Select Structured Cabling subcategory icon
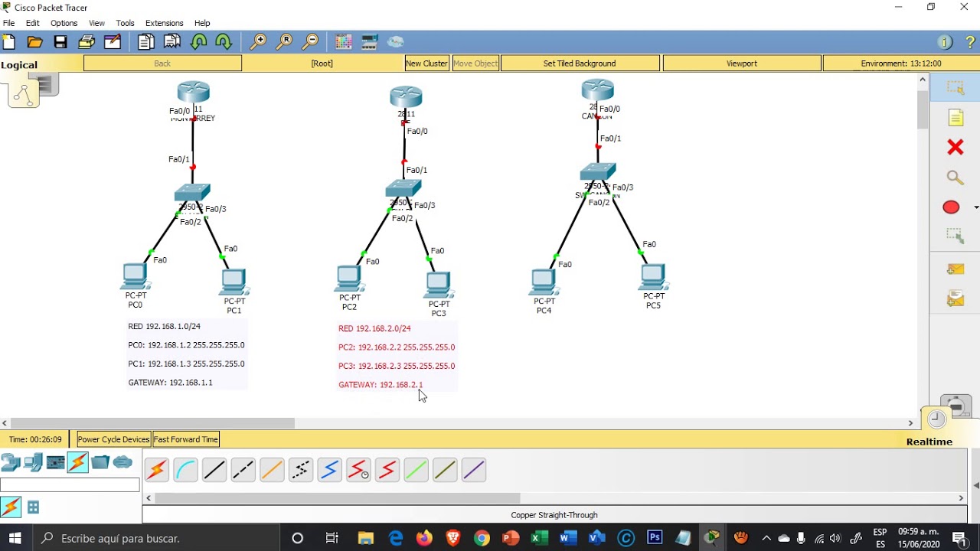 click(33, 507)
